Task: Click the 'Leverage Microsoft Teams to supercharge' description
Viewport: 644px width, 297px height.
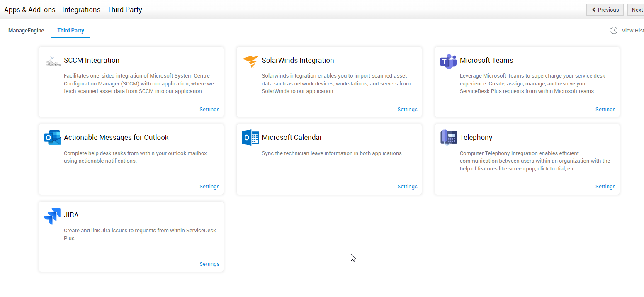Action: pyautogui.click(x=532, y=83)
